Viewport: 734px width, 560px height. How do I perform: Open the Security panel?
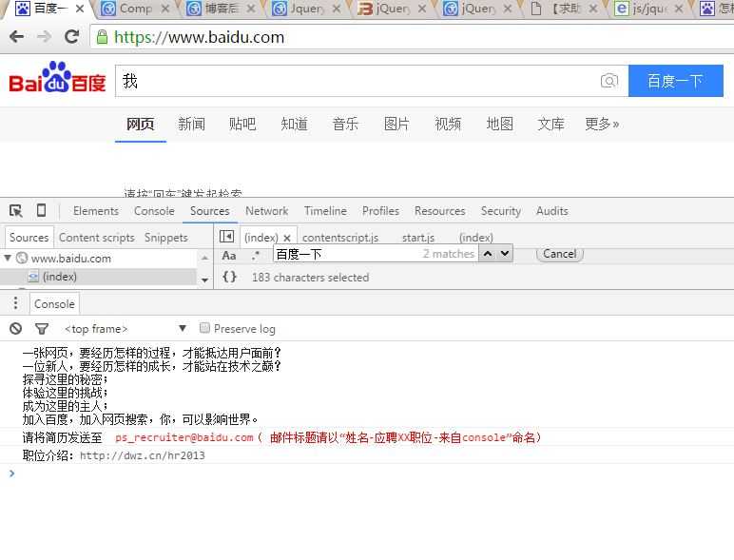tap(500, 211)
